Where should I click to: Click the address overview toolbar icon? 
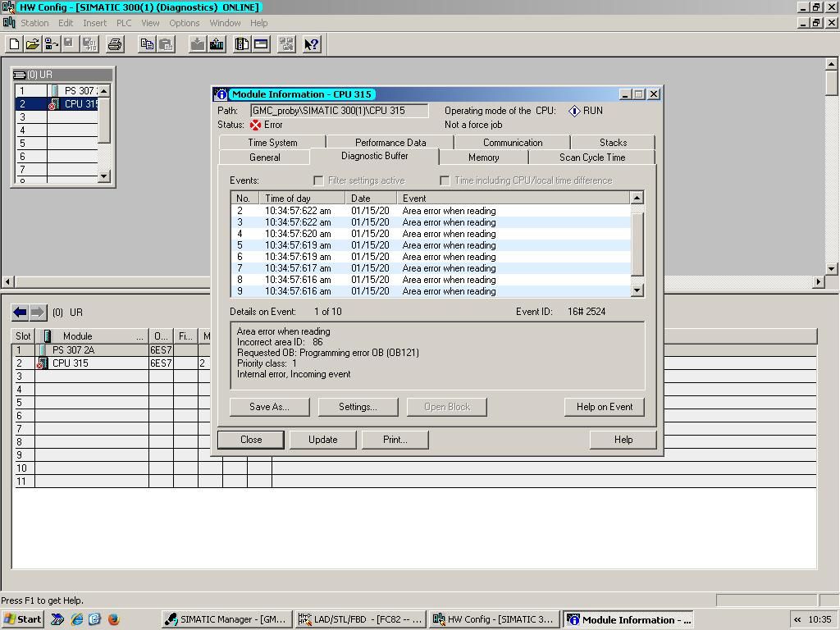tap(261, 44)
